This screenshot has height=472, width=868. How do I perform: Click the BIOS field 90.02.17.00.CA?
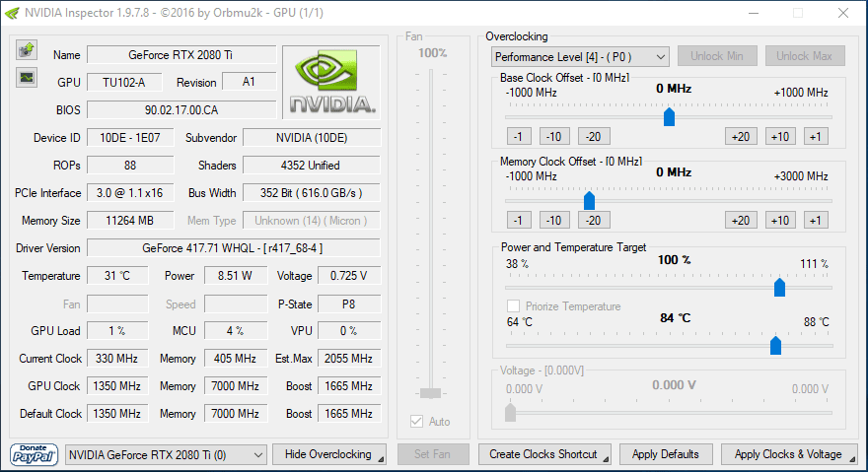coord(181,110)
